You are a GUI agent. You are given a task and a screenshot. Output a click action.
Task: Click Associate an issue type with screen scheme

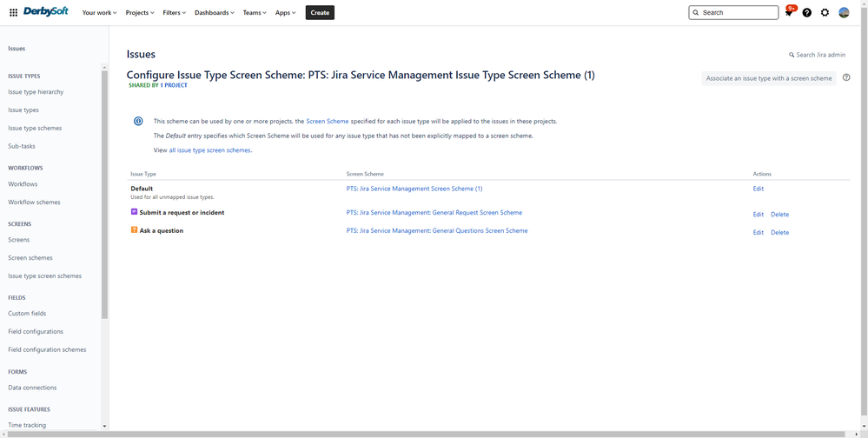coord(768,78)
